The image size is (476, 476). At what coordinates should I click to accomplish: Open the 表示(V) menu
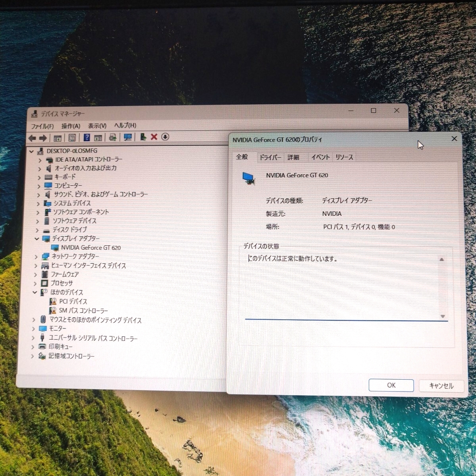96,125
